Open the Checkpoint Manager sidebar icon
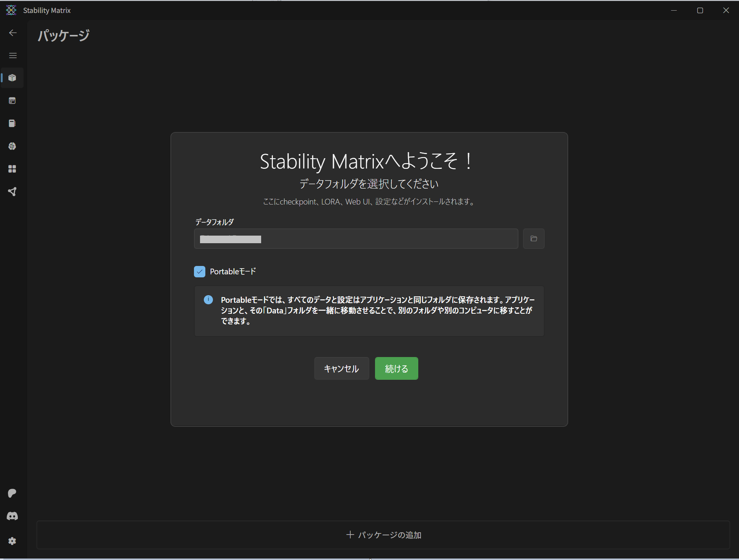739x560 pixels. tap(12, 123)
